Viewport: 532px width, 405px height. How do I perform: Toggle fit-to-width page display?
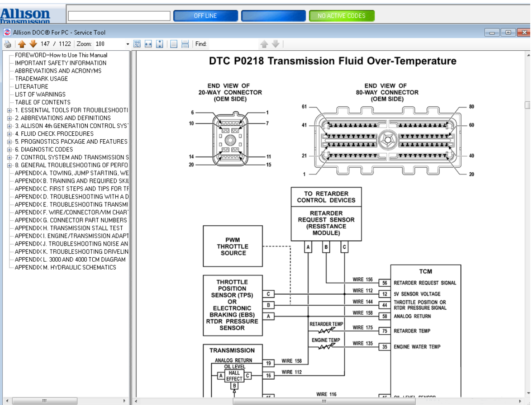(147, 44)
